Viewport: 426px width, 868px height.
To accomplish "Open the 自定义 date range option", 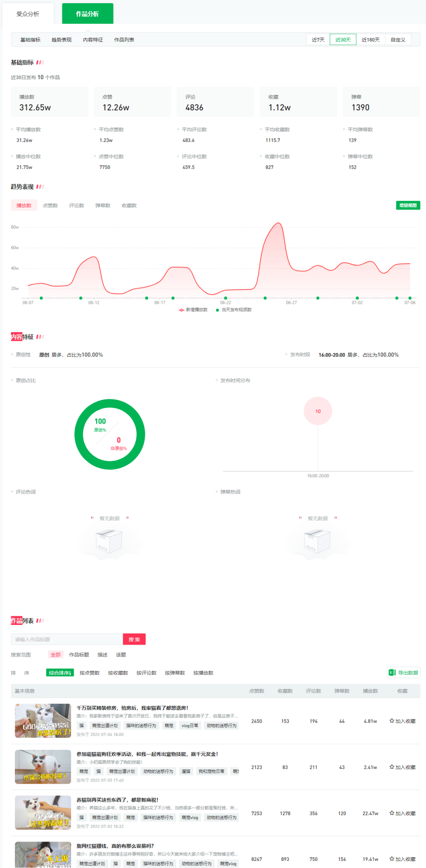I will [x=398, y=40].
